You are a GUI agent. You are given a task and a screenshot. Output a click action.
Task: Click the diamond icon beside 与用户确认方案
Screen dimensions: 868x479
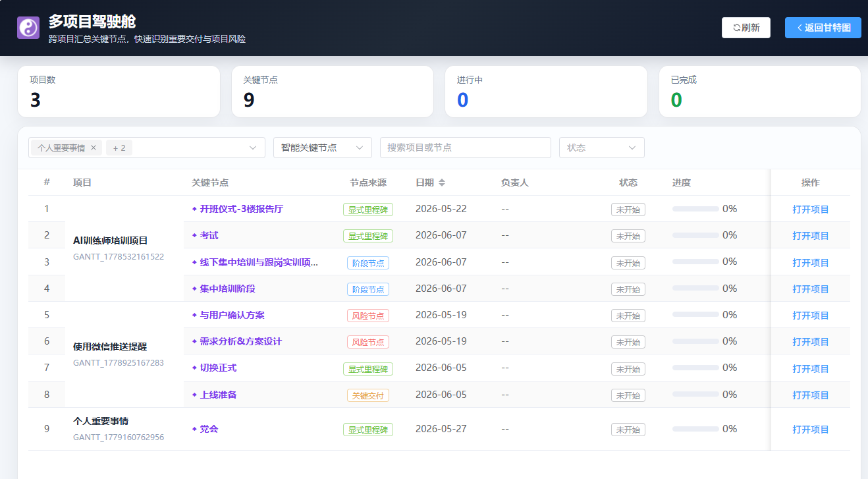click(x=194, y=315)
